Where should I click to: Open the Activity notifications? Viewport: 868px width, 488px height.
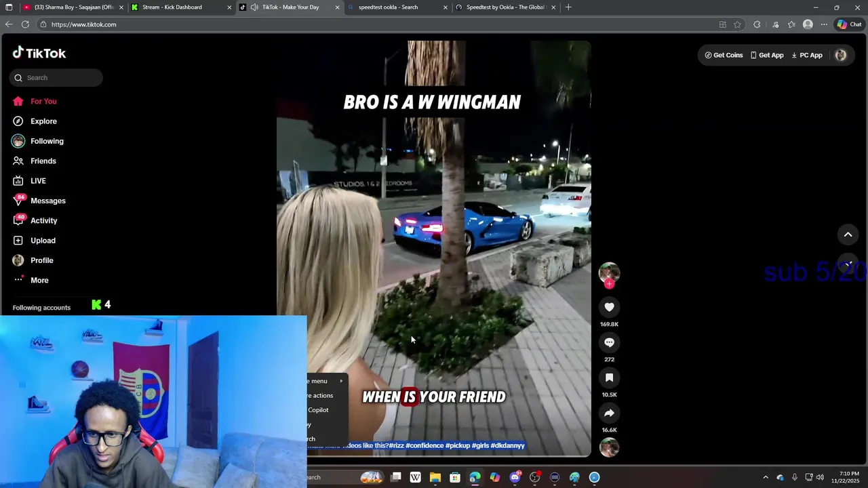[x=35, y=220]
